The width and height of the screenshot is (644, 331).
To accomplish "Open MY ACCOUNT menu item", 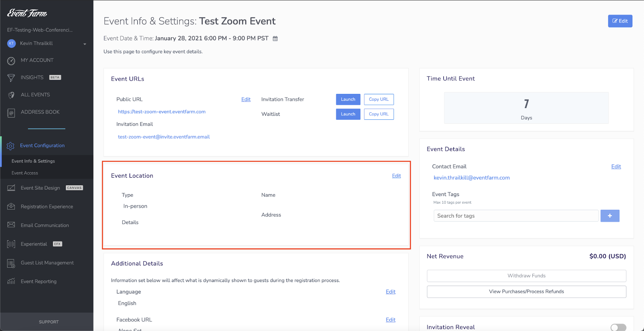I will pos(37,60).
